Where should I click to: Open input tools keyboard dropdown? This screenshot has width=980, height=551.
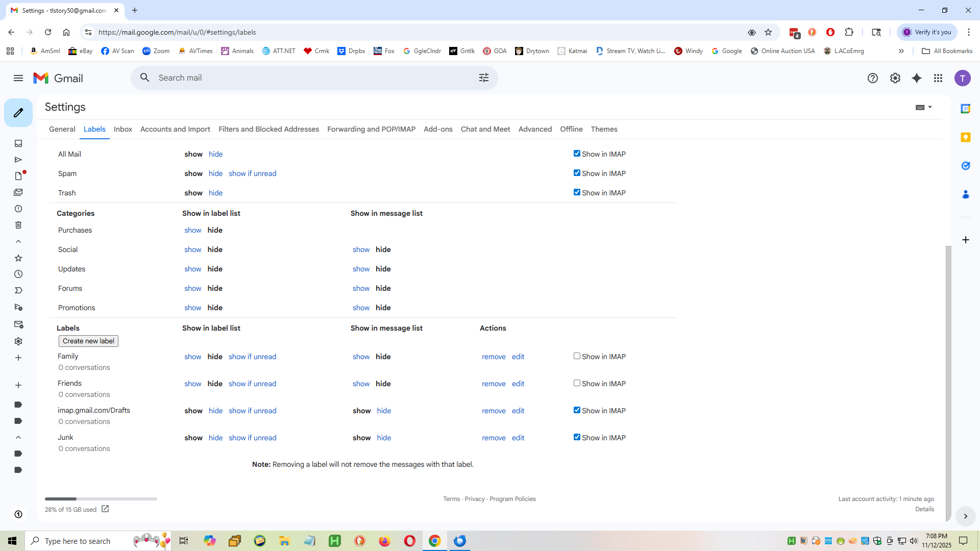(929, 107)
